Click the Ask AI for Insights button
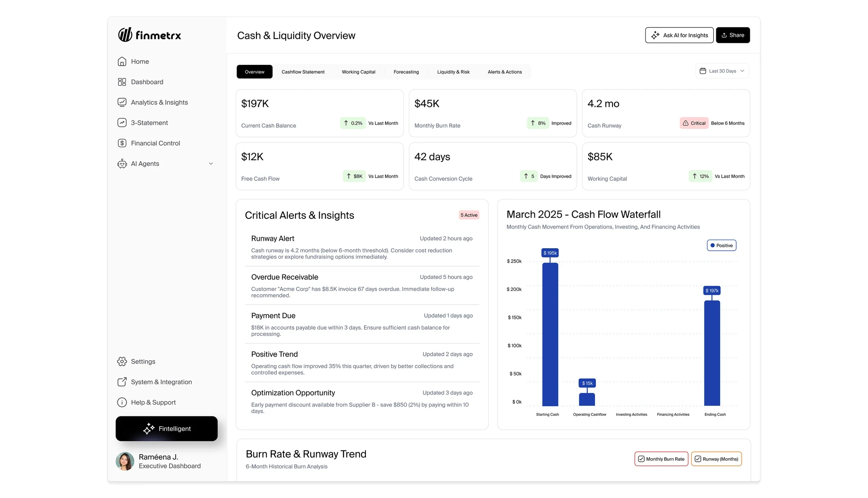 (x=679, y=35)
